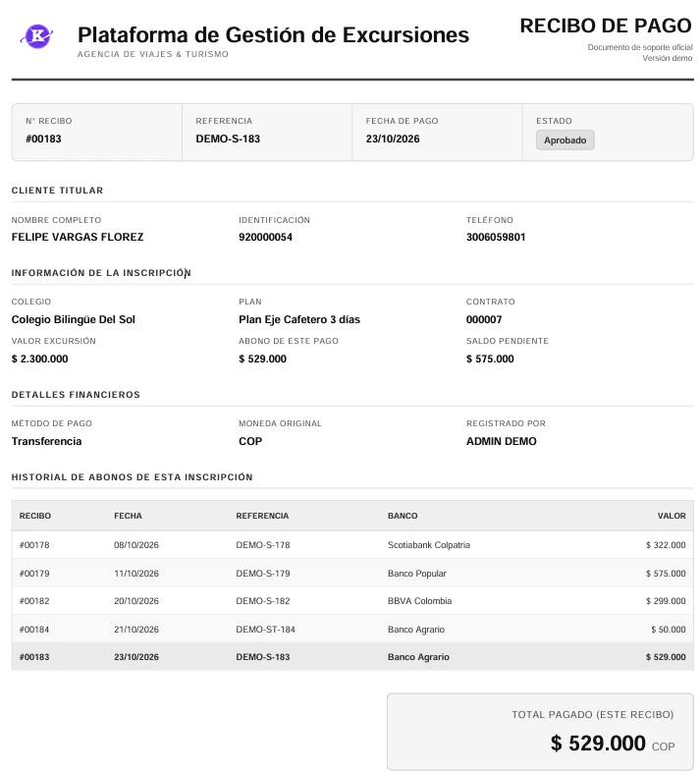The image size is (700, 774).
Task: Click payment date 23/10/2026 in header card
Action: coord(393,138)
